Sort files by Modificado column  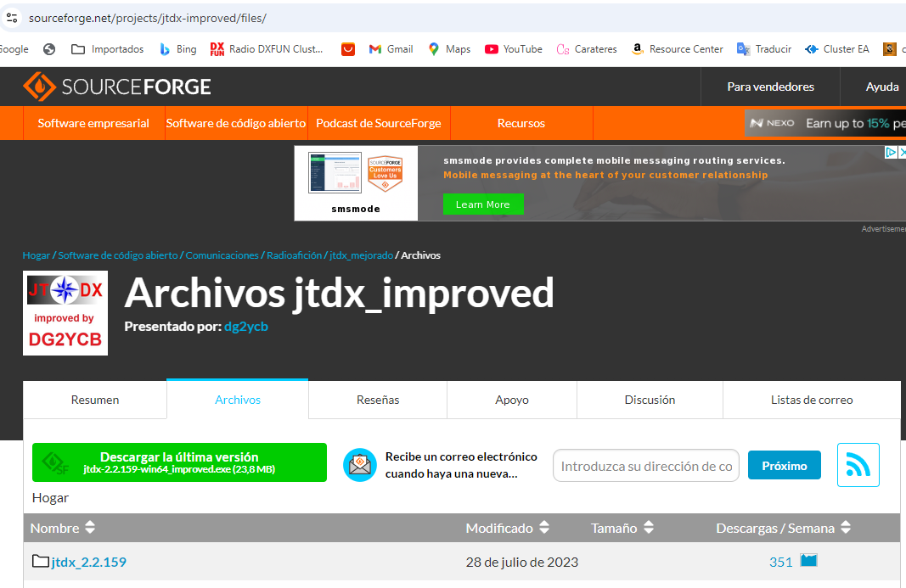point(507,528)
